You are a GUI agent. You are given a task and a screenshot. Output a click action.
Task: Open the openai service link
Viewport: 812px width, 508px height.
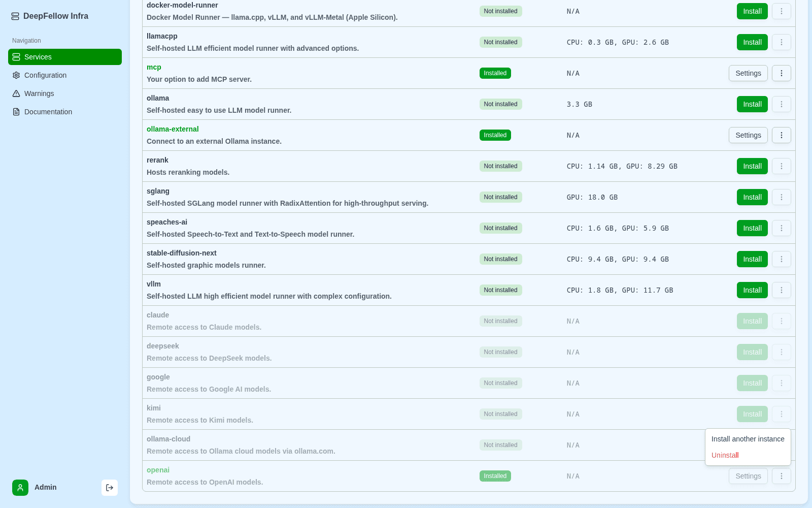tap(158, 470)
